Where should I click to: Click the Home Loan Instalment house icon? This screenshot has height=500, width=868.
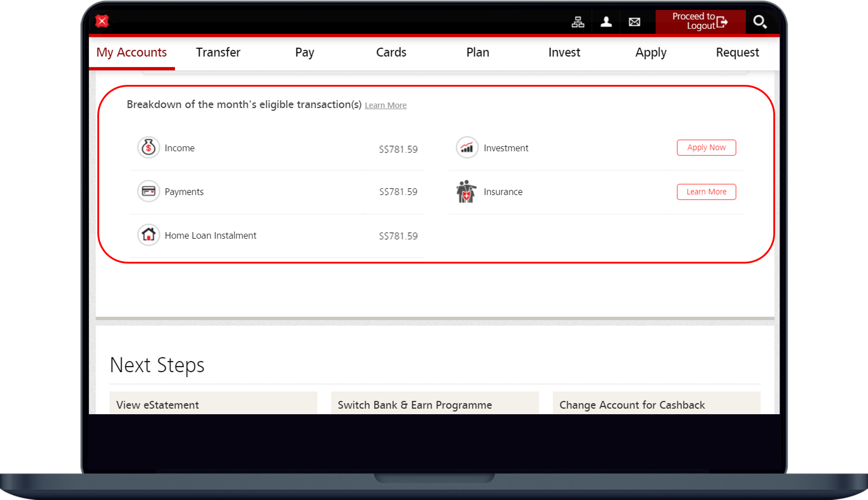pos(148,235)
